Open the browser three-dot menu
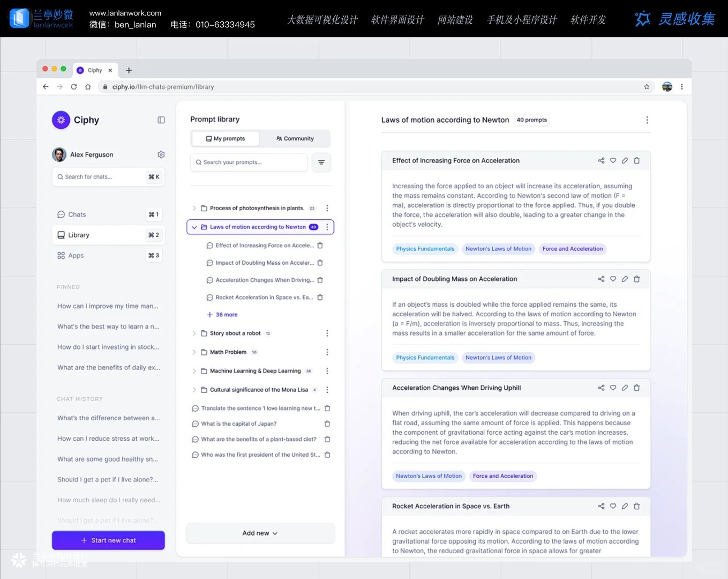The width and height of the screenshot is (728, 579). 682,87
